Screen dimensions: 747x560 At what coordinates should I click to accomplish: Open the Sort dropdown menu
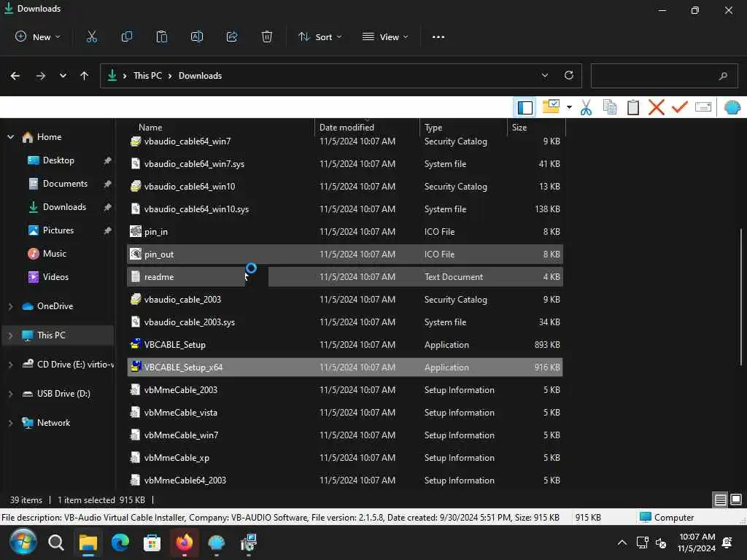[320, 36]
